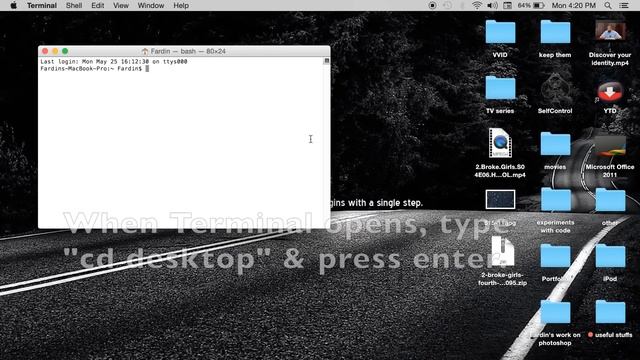
Task: Open the Wi-Fi status menu
Action: pos(476,5)
